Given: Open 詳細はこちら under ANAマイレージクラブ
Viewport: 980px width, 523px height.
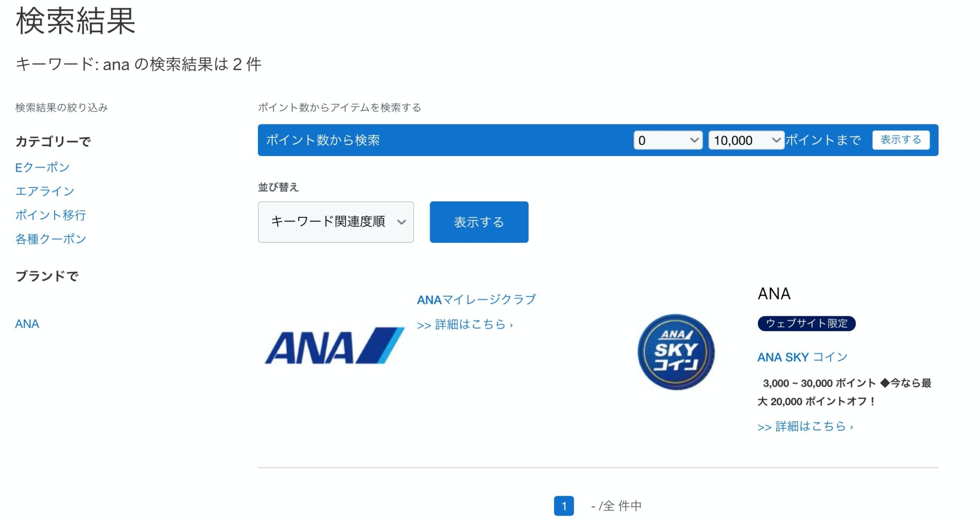Looking at the screenshot, I should pos(465,325).
